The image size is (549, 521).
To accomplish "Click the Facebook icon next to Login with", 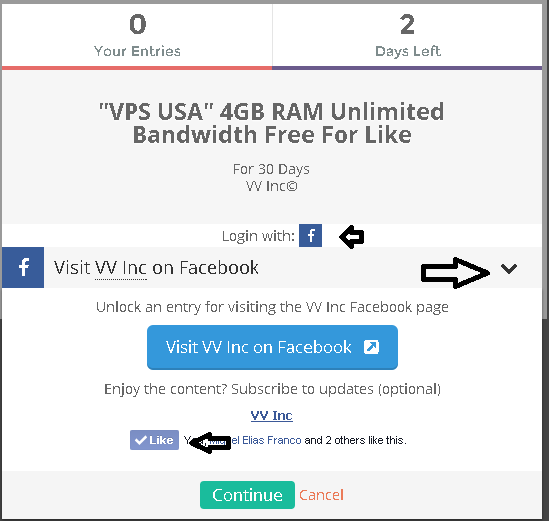I will [310, 235].
